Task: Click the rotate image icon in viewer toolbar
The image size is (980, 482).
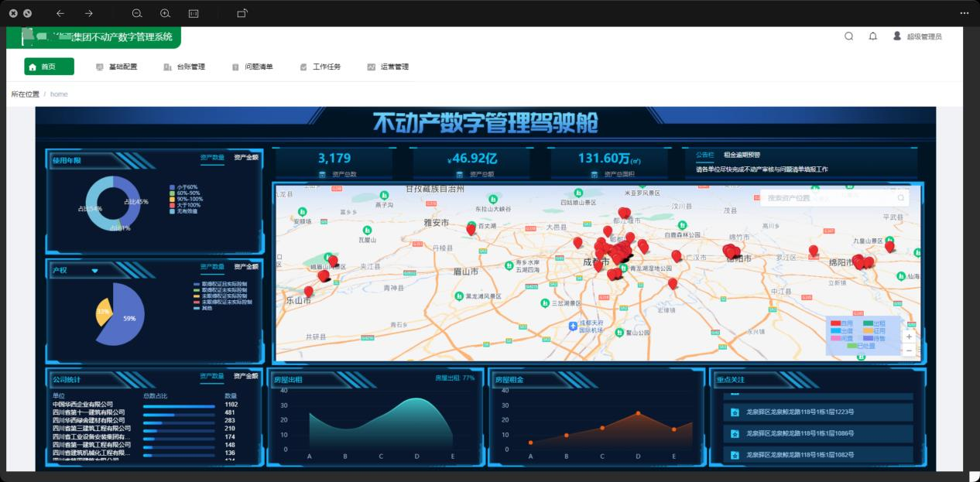Action: [242, 13]
